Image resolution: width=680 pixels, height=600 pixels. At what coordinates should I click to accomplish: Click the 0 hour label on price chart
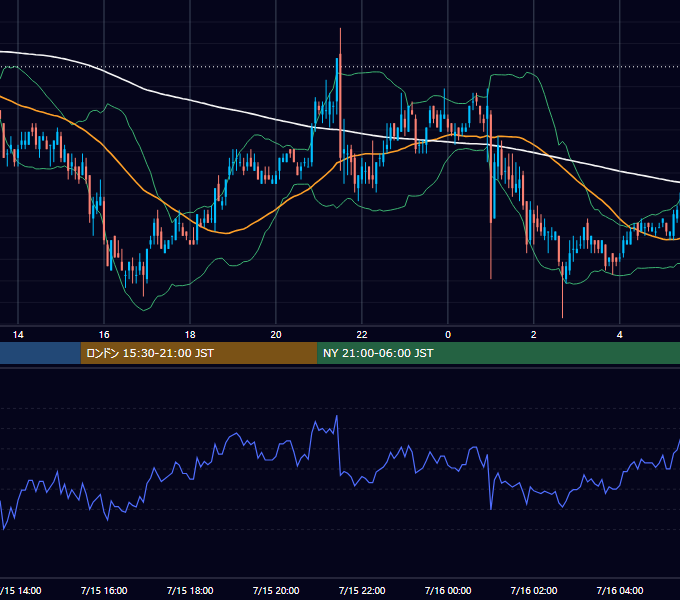coord(448,335)
